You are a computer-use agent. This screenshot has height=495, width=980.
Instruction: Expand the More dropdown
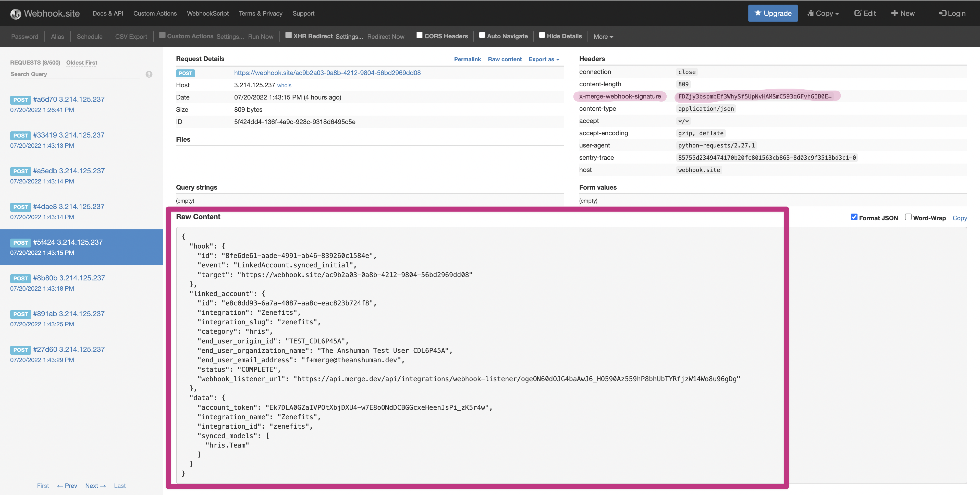point(603,36)
